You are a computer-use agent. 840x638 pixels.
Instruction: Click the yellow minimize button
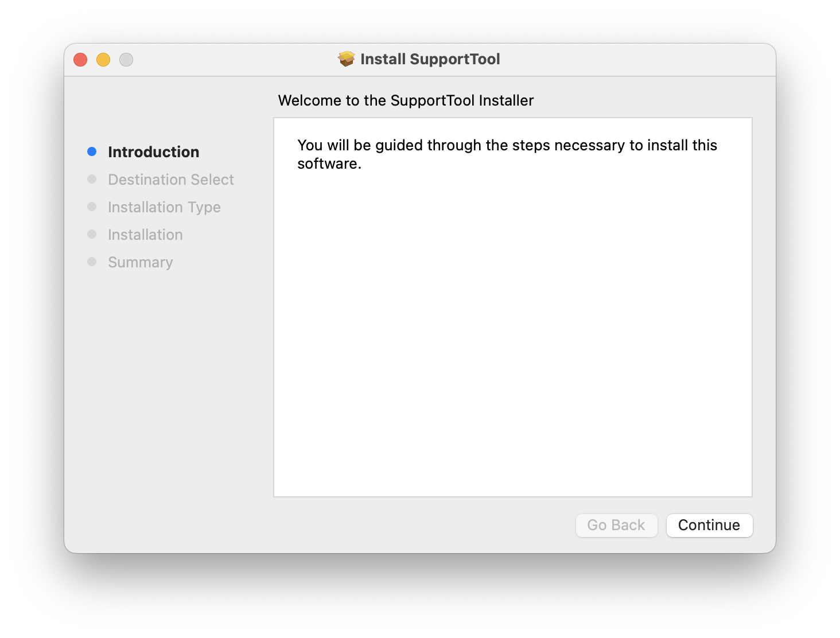(x=103, y=59)
